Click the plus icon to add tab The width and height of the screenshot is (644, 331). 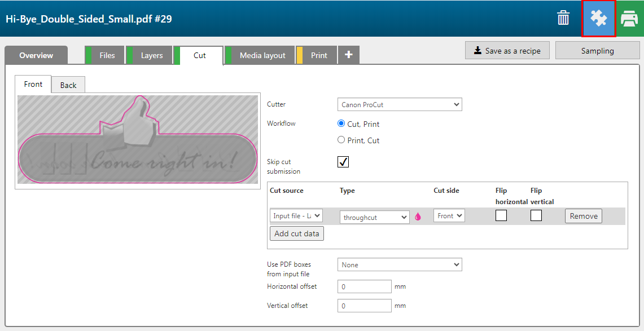tap(348, 55)
